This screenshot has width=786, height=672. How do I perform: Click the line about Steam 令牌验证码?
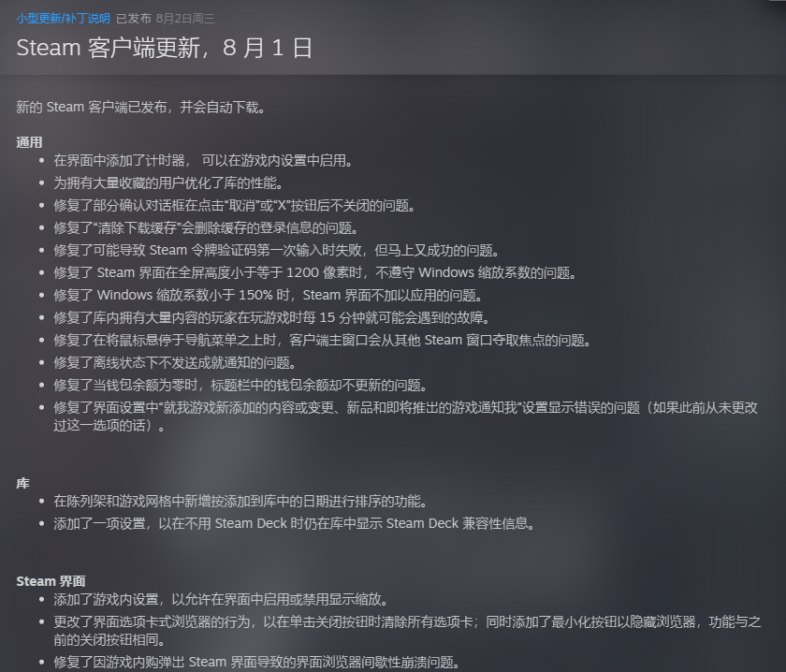pyautogui.click(x=277, y=250)
